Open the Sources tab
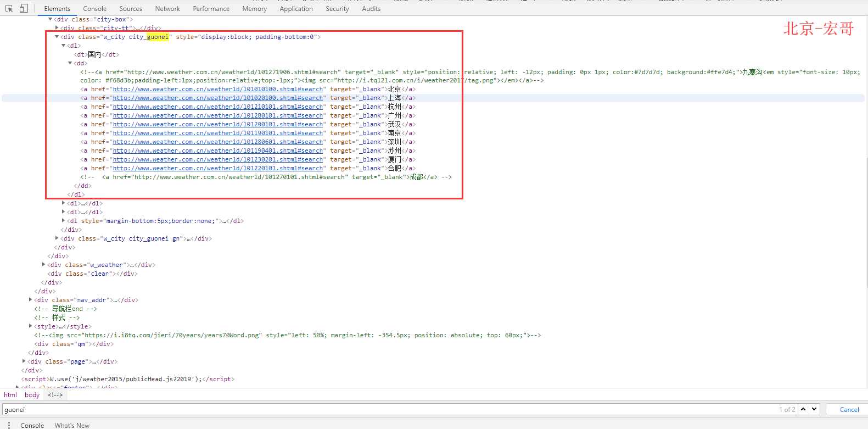This screenshot has height=429, width=868. pos(131,9)
